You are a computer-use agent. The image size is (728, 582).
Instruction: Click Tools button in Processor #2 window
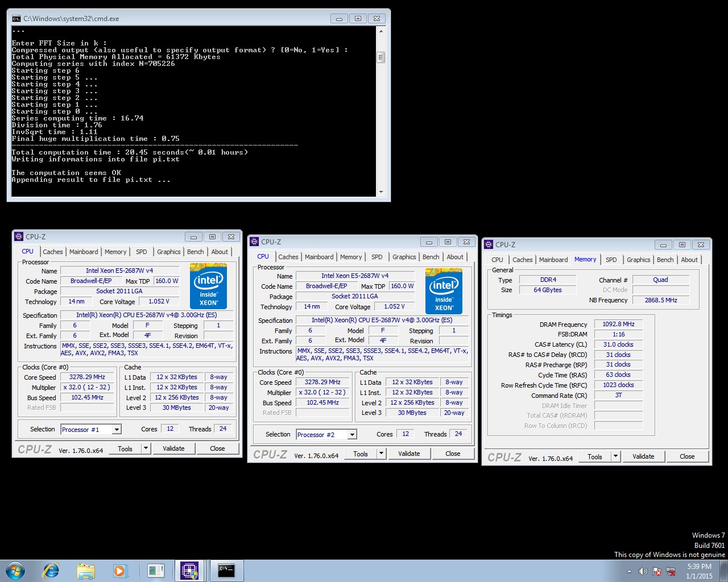tap(361, 454)
